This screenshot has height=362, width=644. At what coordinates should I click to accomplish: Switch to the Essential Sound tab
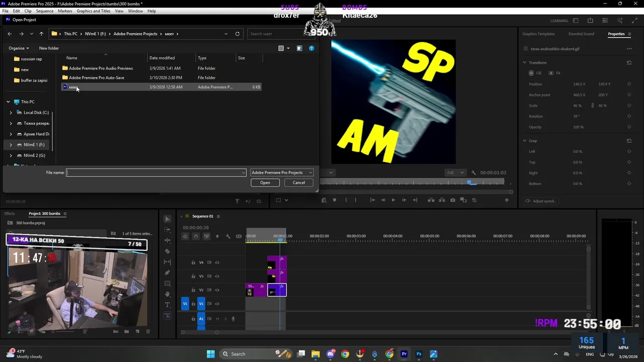pos(581,34)
